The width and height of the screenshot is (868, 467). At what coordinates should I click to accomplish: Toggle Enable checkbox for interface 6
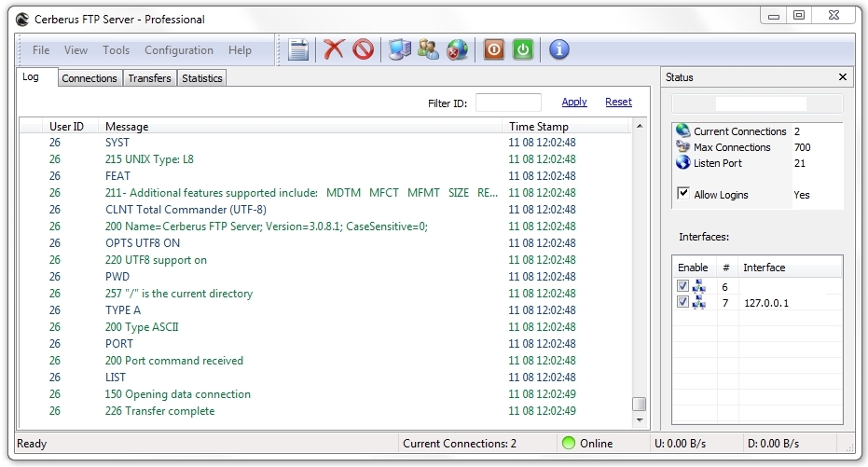click(x=682, y=285)
